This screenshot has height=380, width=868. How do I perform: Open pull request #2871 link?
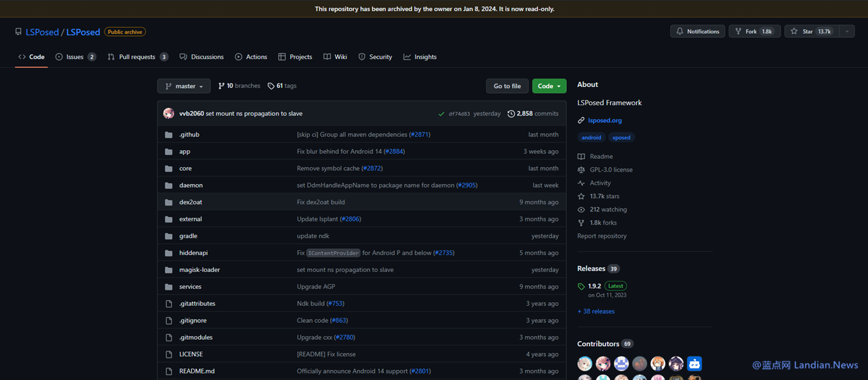pyautogui.click(x=420, y=134)
